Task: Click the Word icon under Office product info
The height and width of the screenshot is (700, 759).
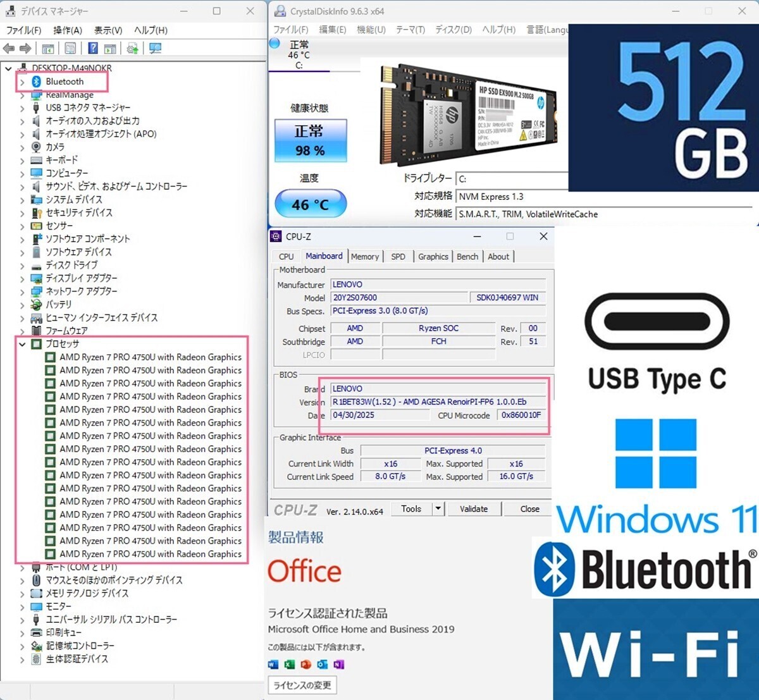Action: pos(273,664)
